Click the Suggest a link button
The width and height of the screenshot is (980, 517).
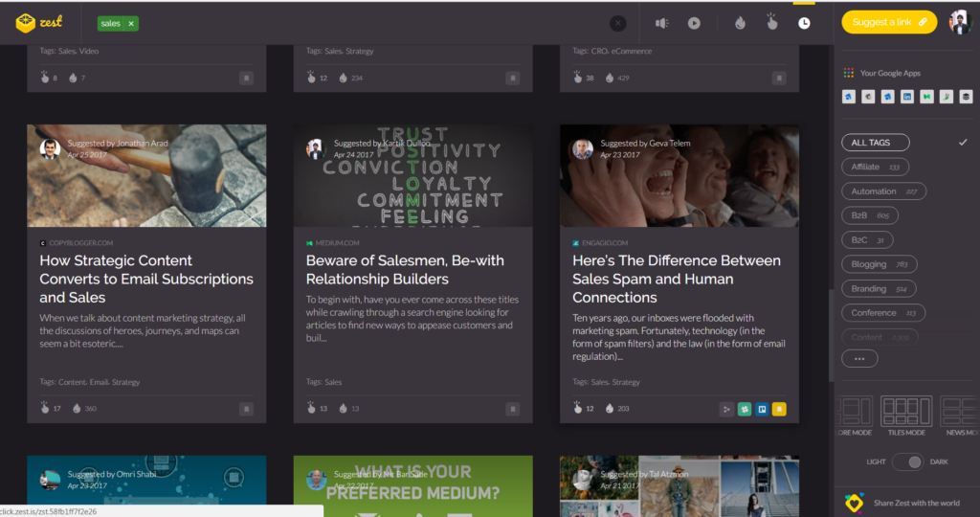click(889, 22)
